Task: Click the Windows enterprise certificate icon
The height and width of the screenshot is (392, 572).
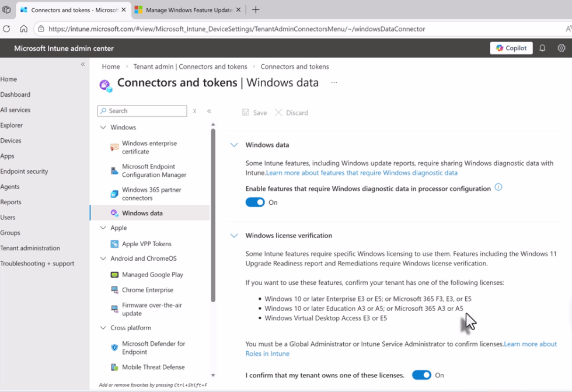Action: (x=114, y=148)
